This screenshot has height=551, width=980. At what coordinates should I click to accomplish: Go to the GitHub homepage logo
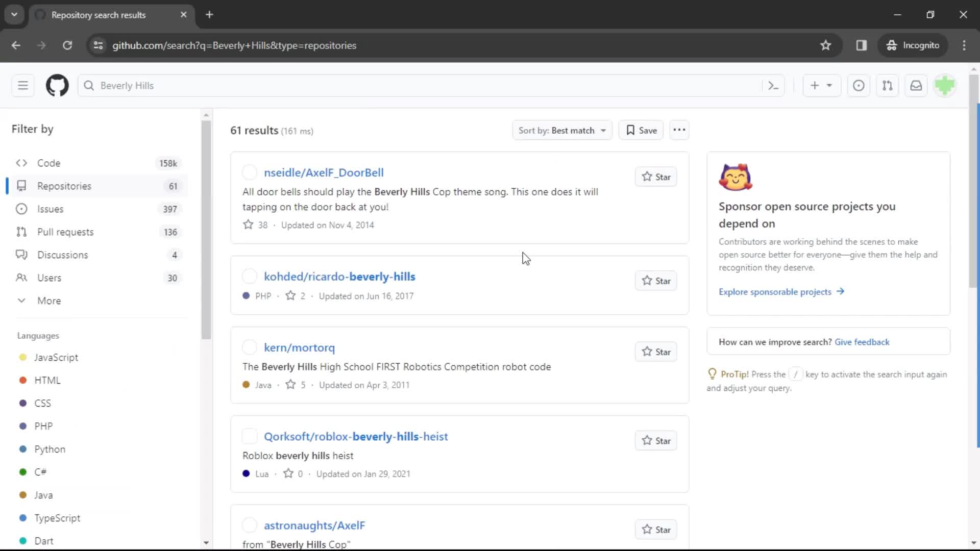[x=57, y=85]
